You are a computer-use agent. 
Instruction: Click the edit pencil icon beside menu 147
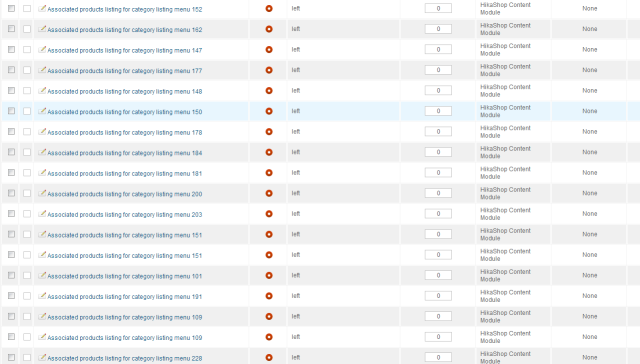click(42, 49)
